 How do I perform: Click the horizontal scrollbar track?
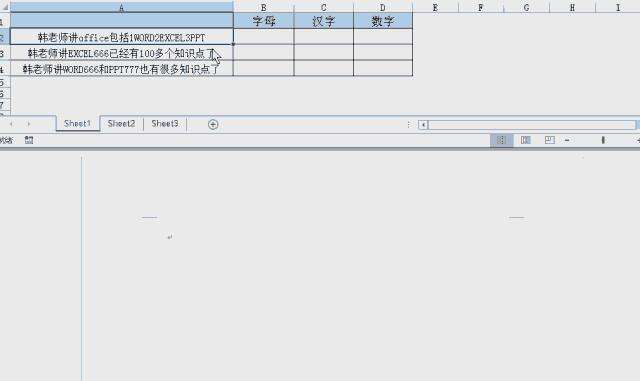pyautogui.click(x=531, y=125)
